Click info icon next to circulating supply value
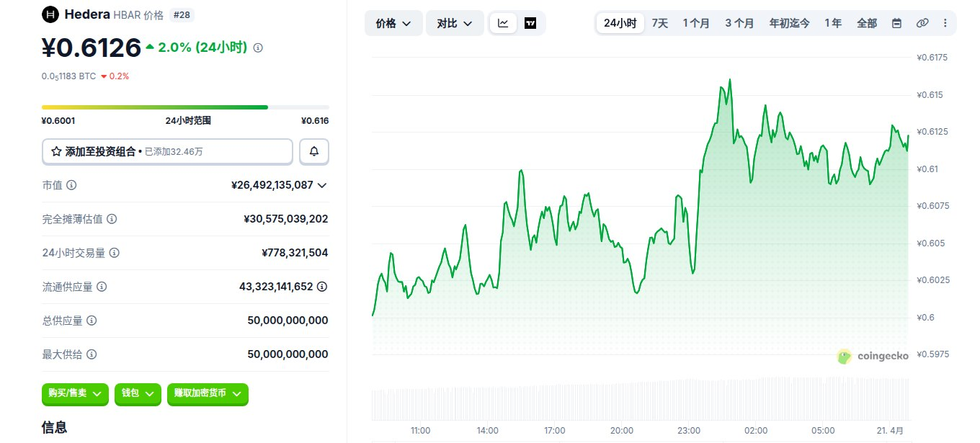This screenshot has width=980, height=443. [x=322, y=287]
